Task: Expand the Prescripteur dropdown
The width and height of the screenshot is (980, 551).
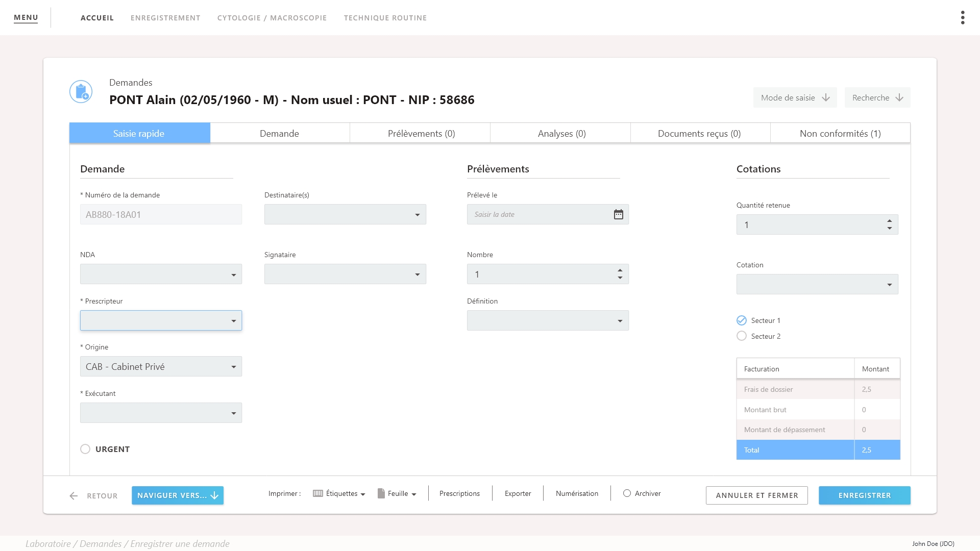Action: [x=161, y=320]
